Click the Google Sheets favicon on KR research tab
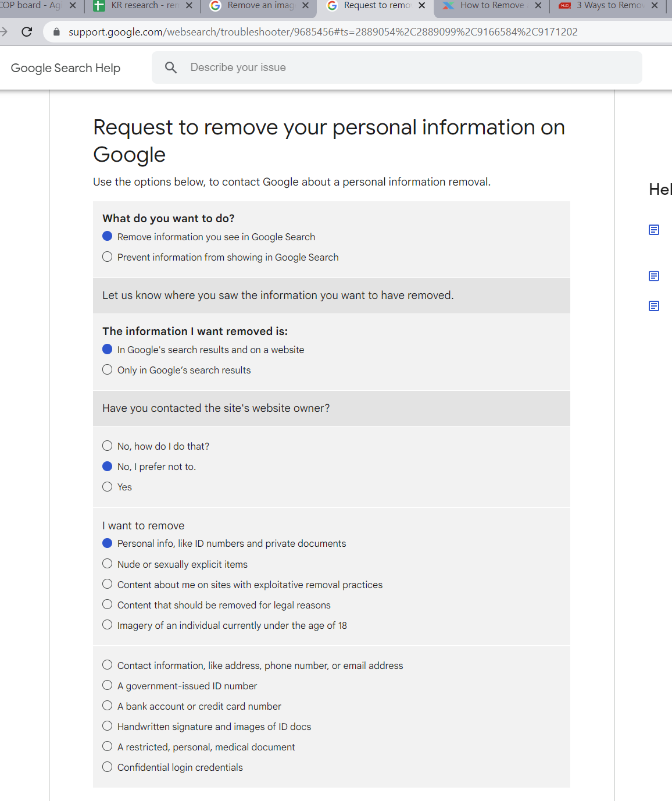This screenshot has width=672, height=801. coord(98,7)
